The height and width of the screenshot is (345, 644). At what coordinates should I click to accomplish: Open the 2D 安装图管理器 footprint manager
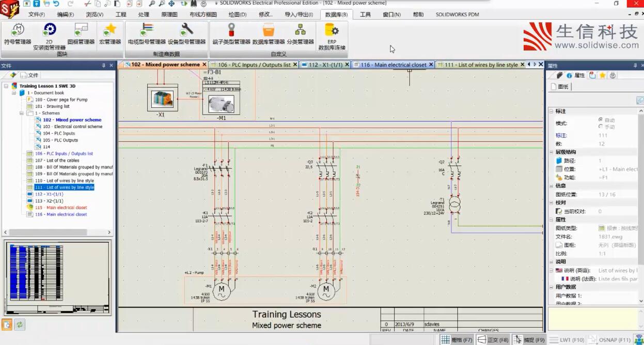click(50, 36)
